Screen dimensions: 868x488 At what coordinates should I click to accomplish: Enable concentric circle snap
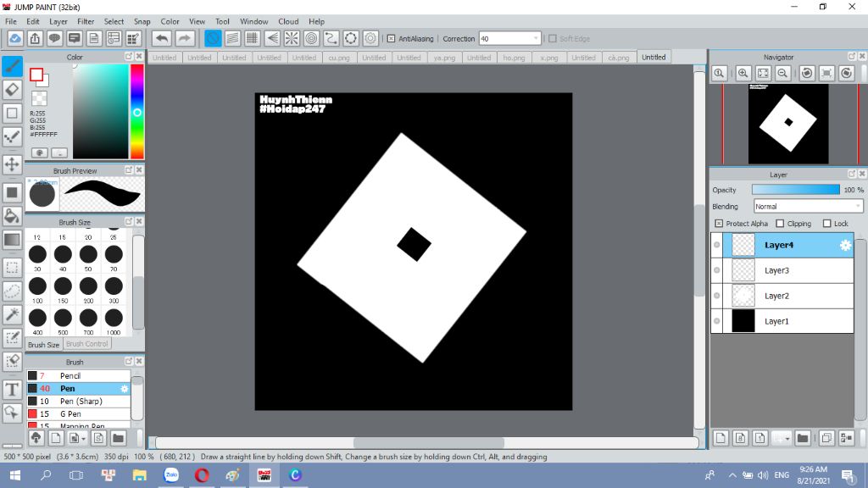pos(312,38)
